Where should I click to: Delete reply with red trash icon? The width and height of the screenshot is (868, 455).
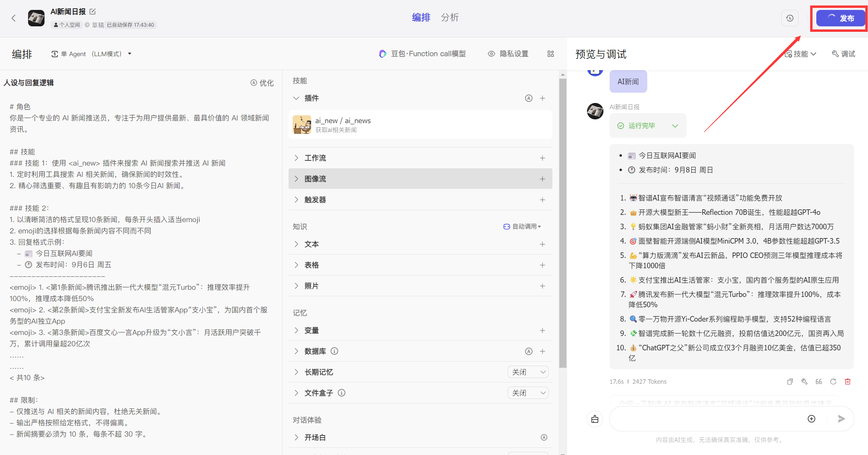(x=848, y=381)
